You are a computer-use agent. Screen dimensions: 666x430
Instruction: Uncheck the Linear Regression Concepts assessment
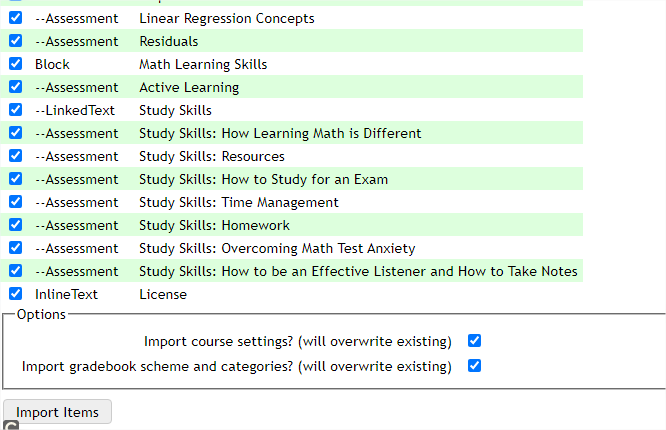click(15, 18)
